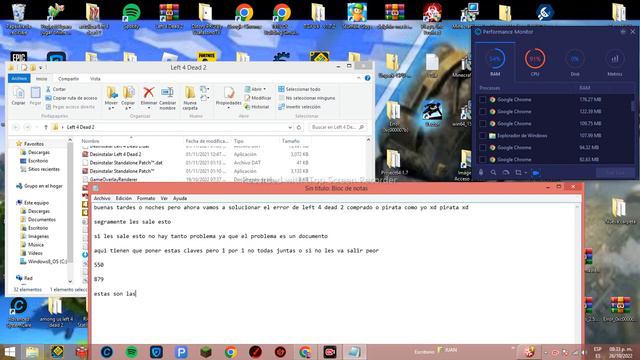Click Buscar en Left 4 Dead search box
Screen dimensions: 640x360
click(338, 127)
